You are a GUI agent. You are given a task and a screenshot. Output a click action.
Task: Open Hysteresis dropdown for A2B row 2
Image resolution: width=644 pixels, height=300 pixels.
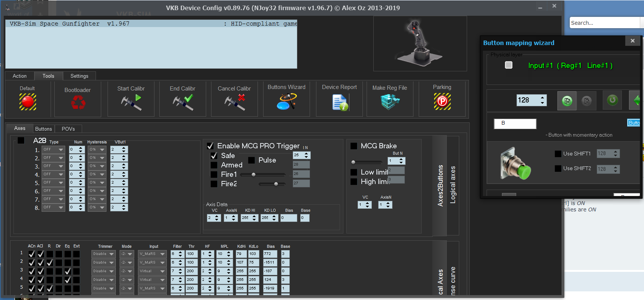97,158
